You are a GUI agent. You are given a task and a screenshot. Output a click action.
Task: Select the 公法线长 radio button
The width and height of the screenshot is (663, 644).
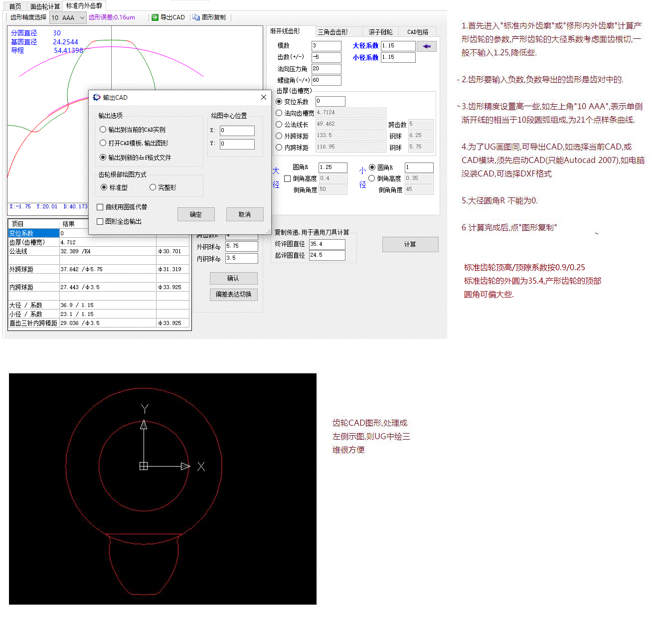[279, 125]
